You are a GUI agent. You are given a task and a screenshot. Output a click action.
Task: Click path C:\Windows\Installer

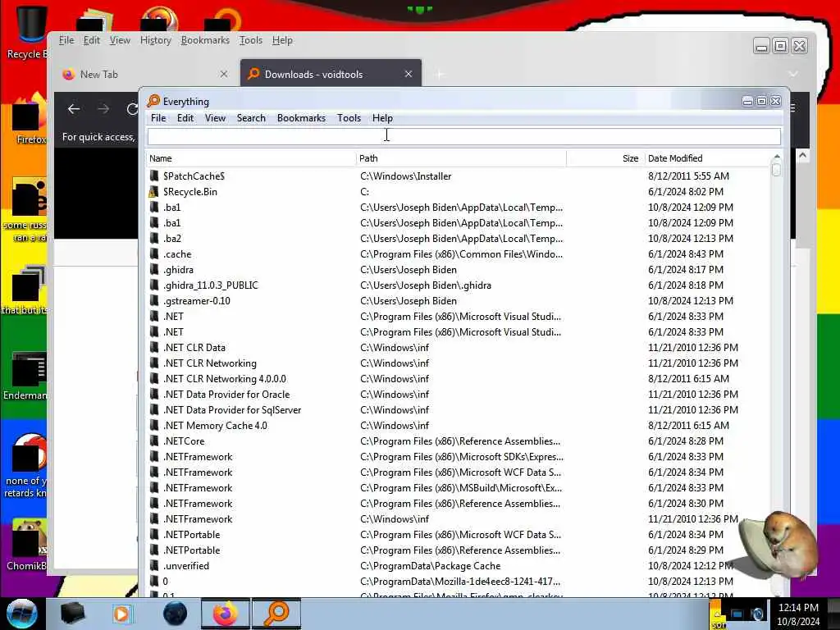405,176
